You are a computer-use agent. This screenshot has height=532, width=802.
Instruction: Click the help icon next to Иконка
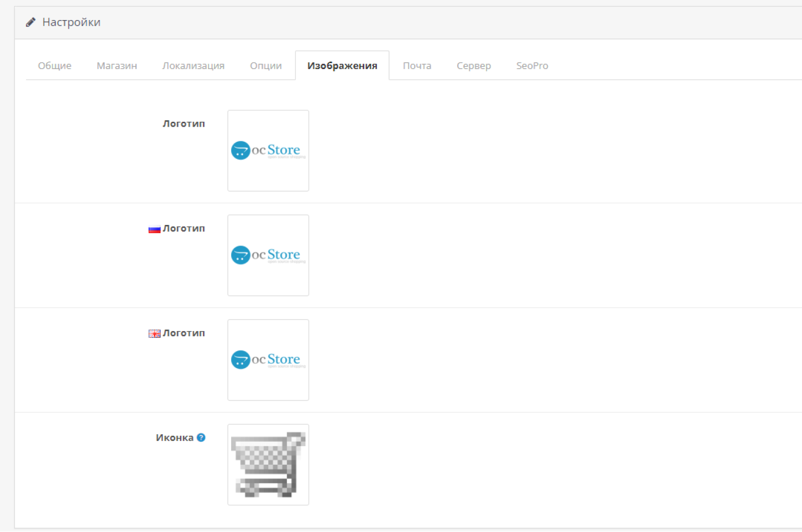click(201, 437)
